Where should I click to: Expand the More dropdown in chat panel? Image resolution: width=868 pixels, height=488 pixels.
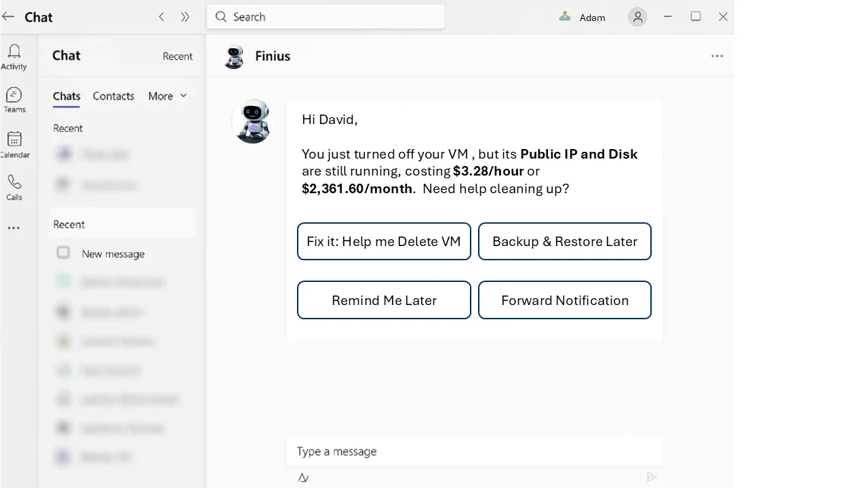coord(167,96)
